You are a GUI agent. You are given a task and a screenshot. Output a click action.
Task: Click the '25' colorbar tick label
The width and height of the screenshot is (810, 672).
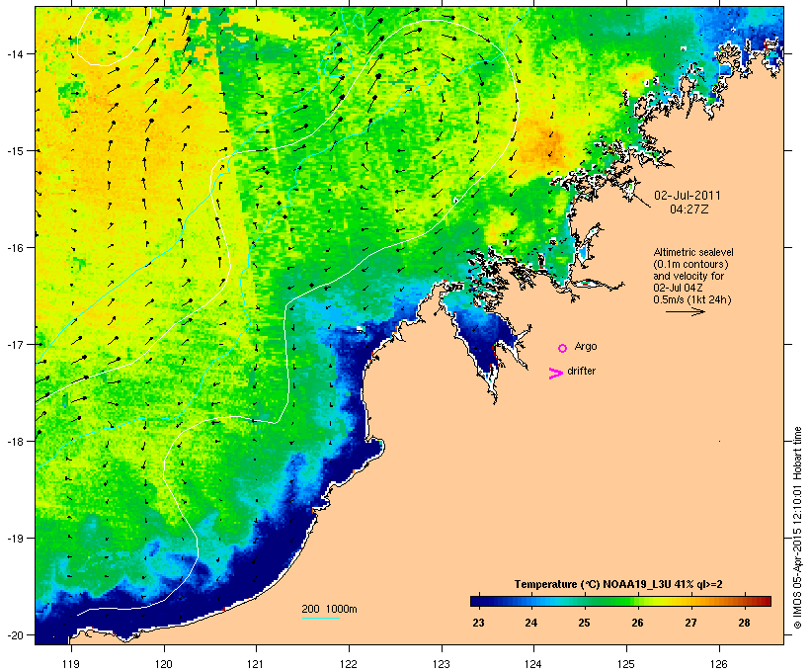coord(584,623)
